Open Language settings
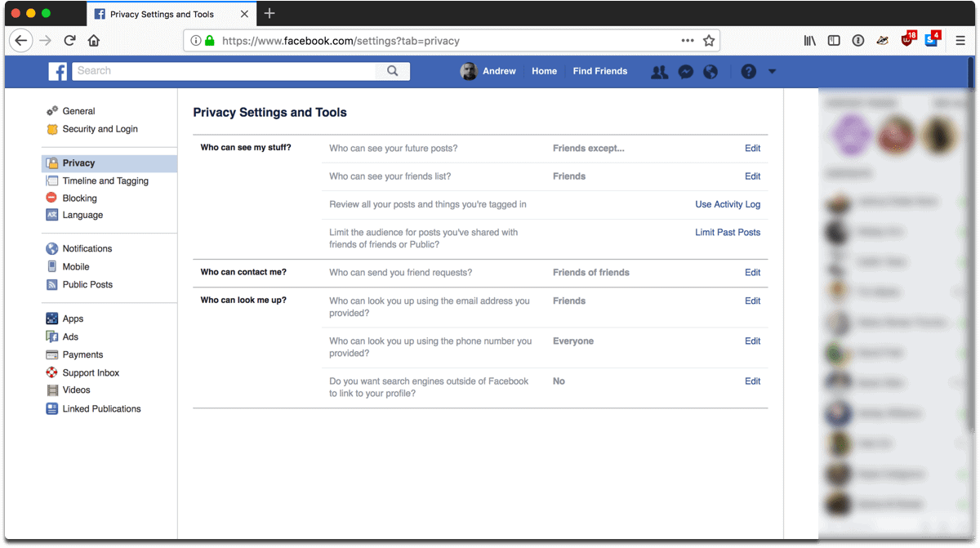 pos(82,216)
